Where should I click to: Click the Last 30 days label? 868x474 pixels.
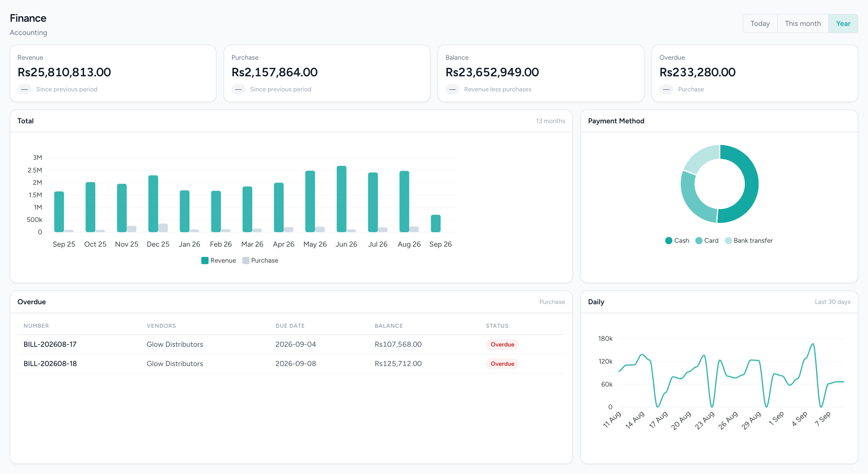click(832, 302)
